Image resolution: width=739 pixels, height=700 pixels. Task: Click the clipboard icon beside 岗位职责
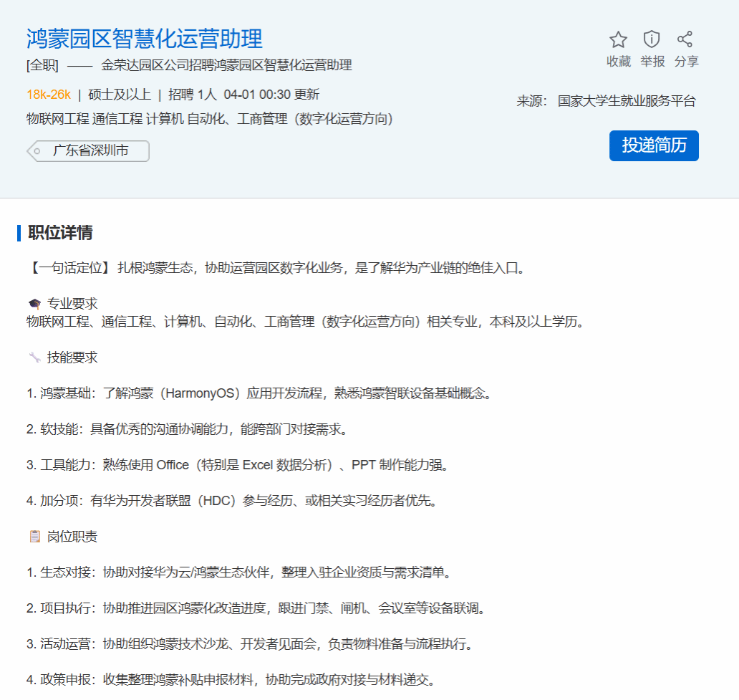coord(34,536)
